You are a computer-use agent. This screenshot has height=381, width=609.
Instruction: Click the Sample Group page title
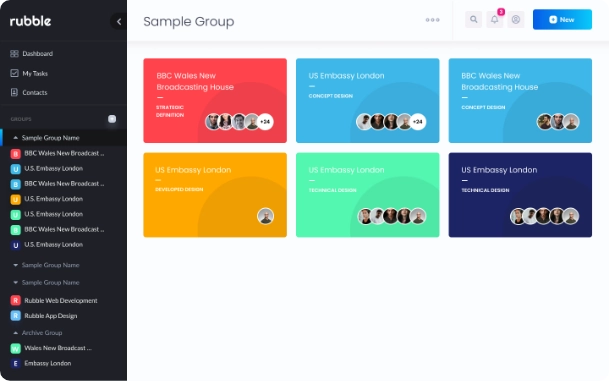point(189,21)
